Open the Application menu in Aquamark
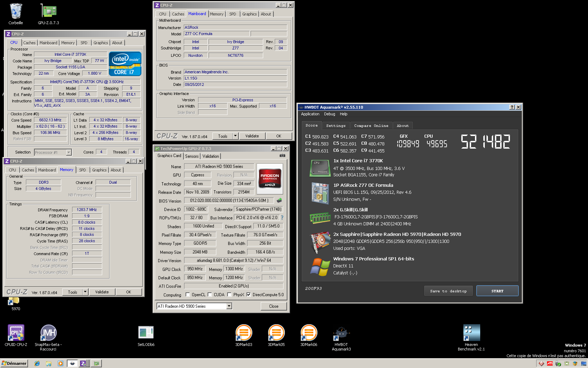Screen dimensions: 588x368 [x=310, y=114]
